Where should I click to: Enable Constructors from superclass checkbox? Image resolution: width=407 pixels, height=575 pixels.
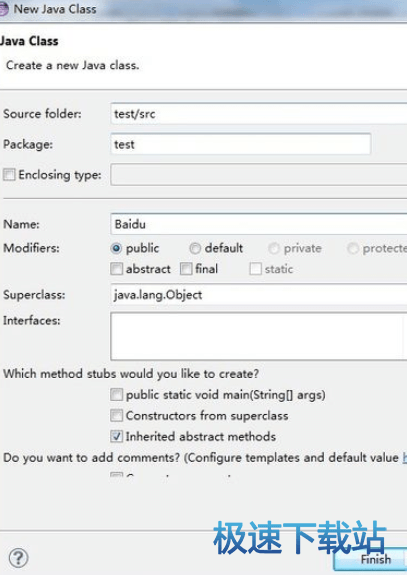pos(117,415)
